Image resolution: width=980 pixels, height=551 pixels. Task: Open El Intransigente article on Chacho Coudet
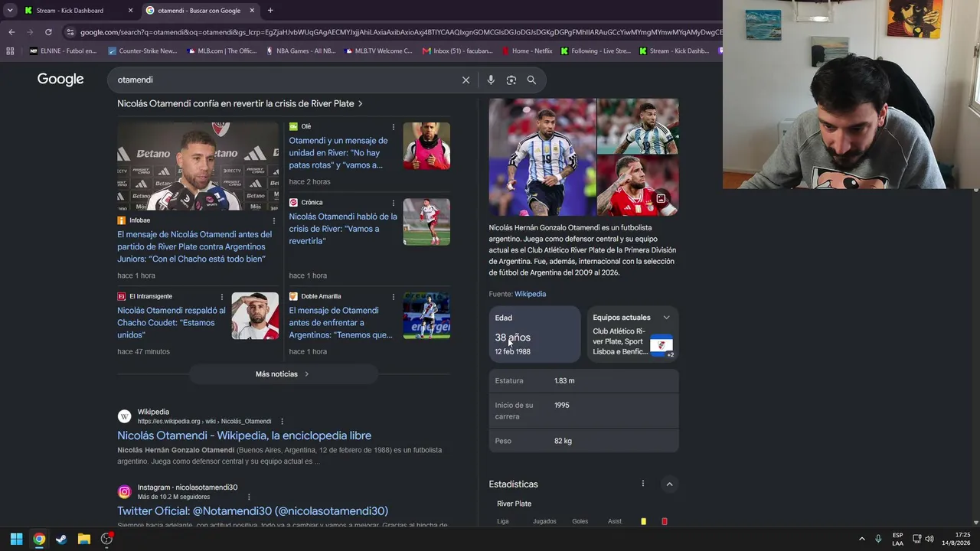[171, 323]
